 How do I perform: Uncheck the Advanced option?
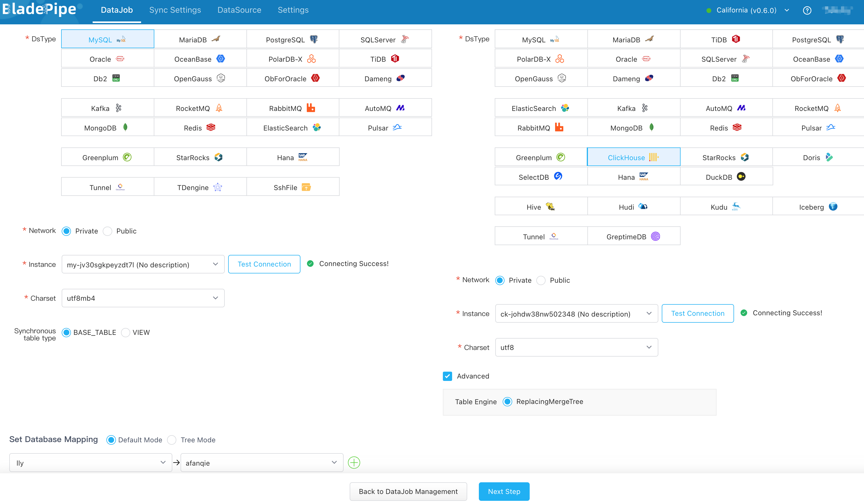coord(447,376)
